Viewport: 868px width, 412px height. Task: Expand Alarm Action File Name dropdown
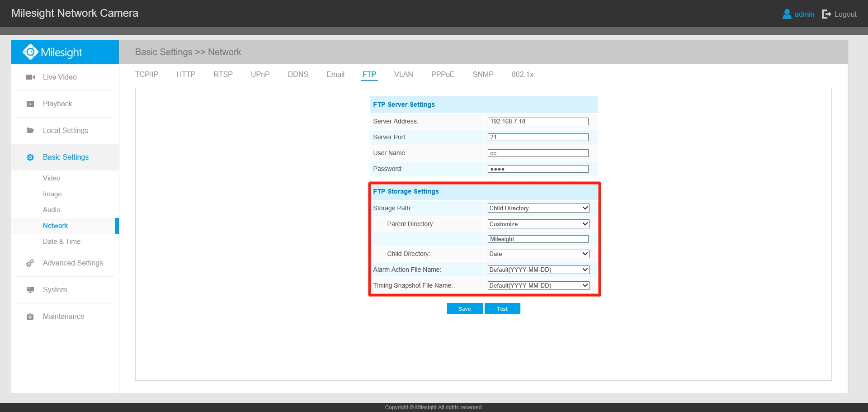[x=538, y=270]
